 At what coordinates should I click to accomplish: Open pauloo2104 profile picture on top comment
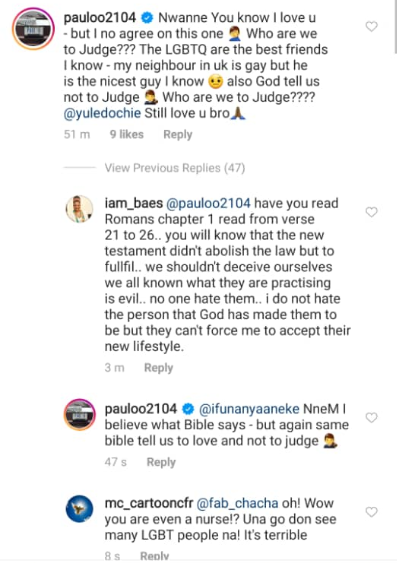pyautogui.click(x=33, y=28)
